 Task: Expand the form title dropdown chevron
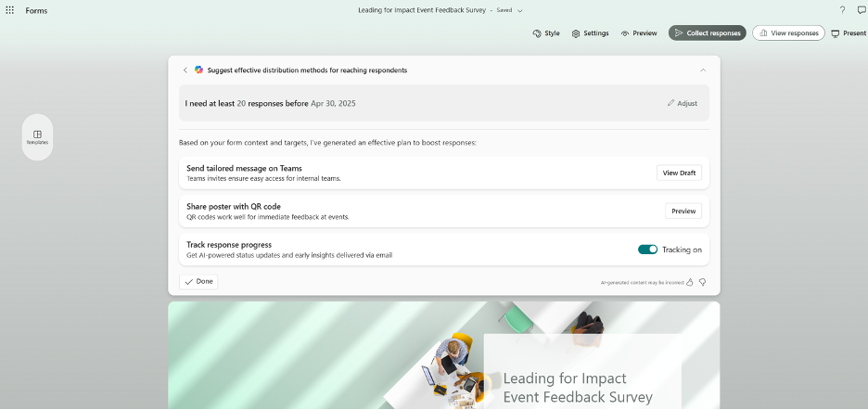tap(520, 10)
